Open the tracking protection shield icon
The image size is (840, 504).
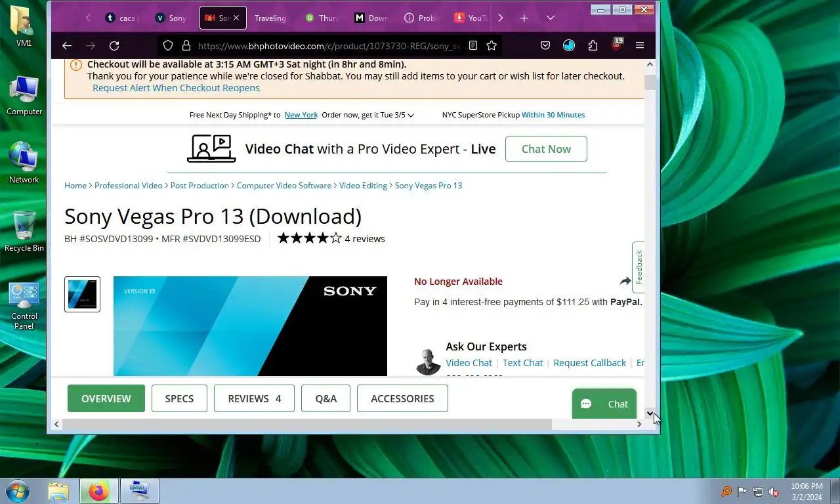[x=168, y=45]
